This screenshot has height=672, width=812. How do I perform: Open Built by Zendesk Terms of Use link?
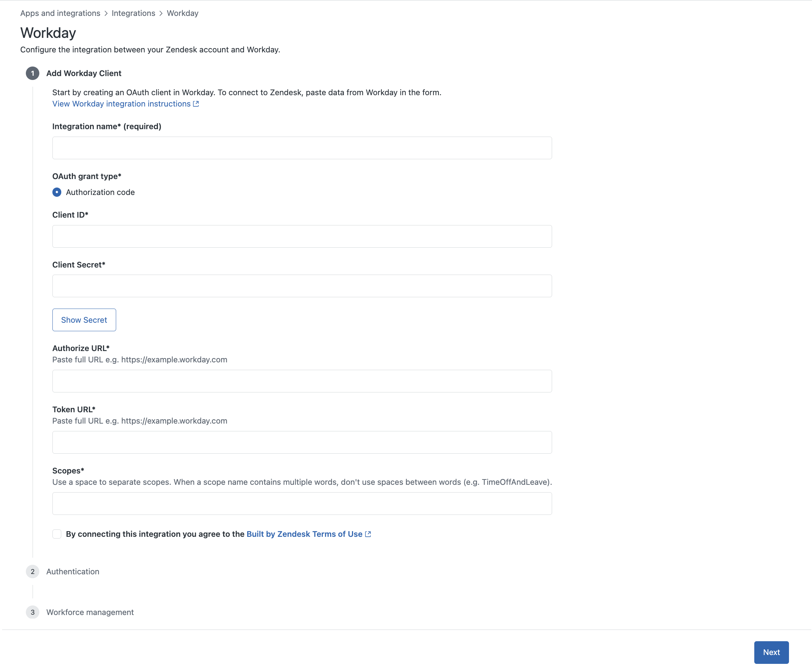click(305, 534)
